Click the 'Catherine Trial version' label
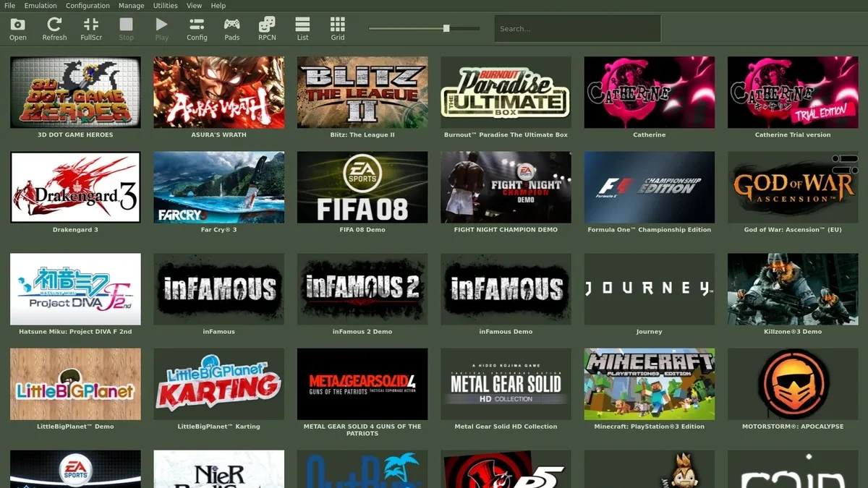Image resolution: width=868 pixels, height=488 pixels. tap(793, 135)
